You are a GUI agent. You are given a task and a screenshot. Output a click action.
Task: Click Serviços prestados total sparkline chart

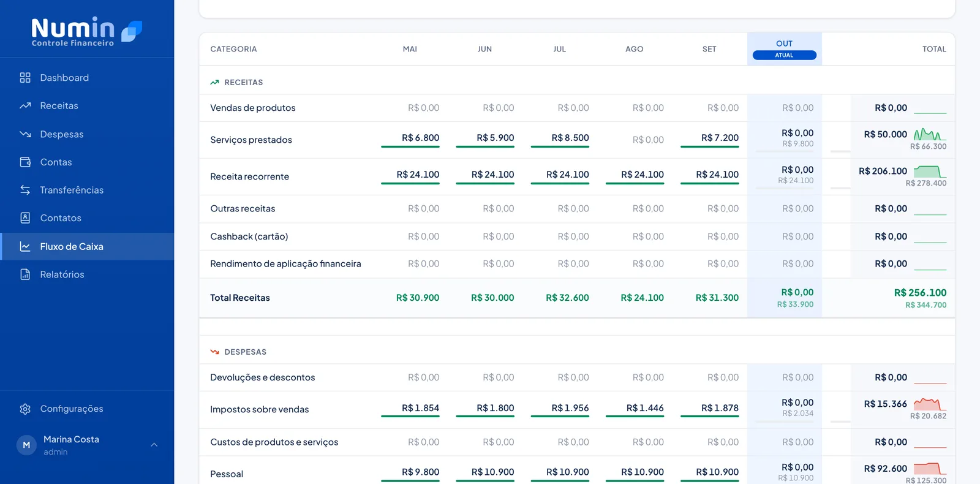pos(930,134)
